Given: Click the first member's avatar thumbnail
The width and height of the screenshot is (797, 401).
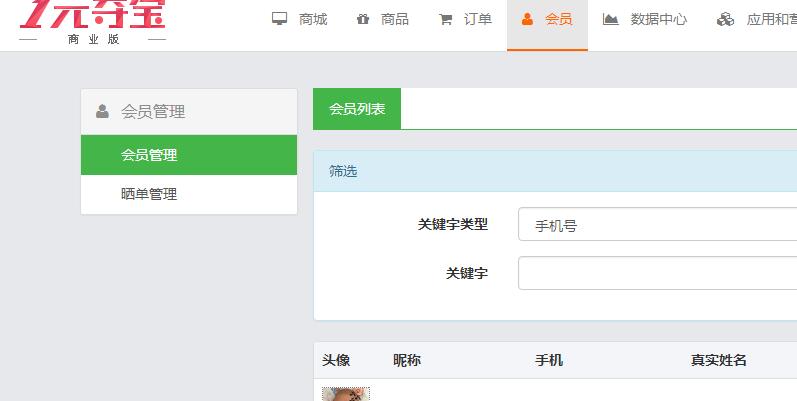Looking at the screenshot, I should pos(346,394).
